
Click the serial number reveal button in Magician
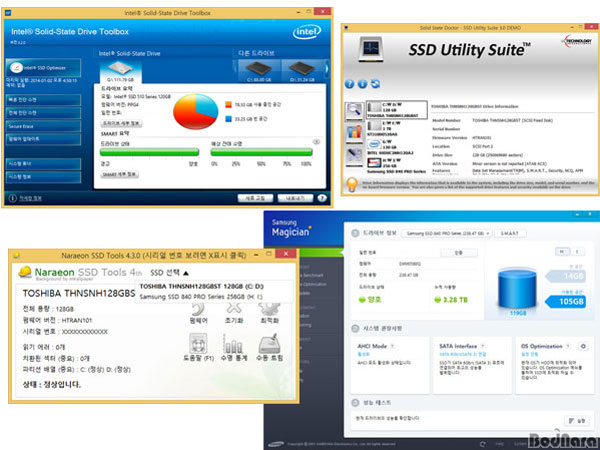click(458, 253)
